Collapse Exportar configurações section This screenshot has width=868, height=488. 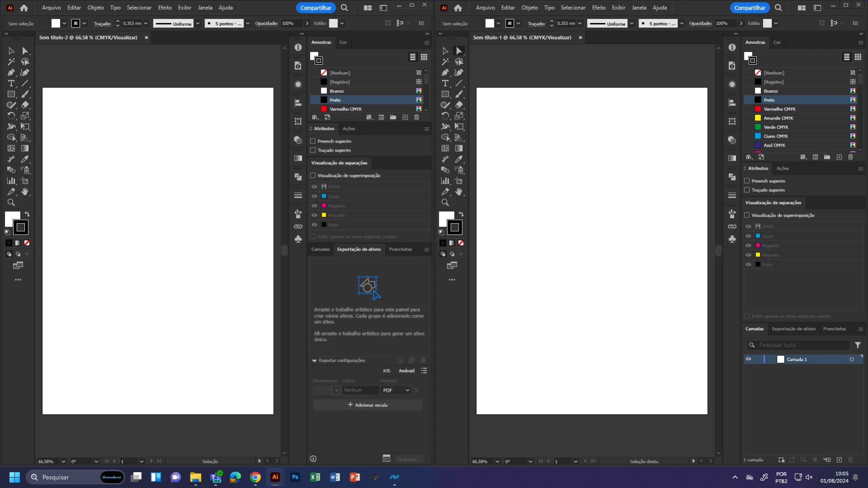314,361
